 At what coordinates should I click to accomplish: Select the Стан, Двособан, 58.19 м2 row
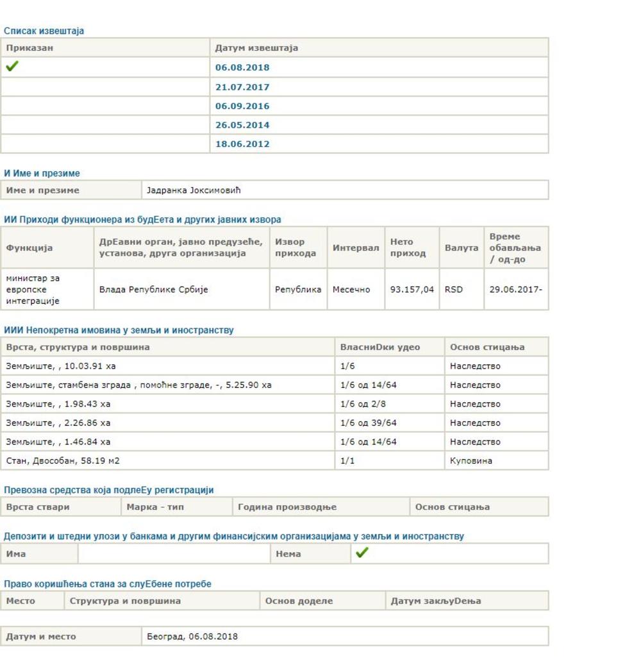(x=63, y=461)
